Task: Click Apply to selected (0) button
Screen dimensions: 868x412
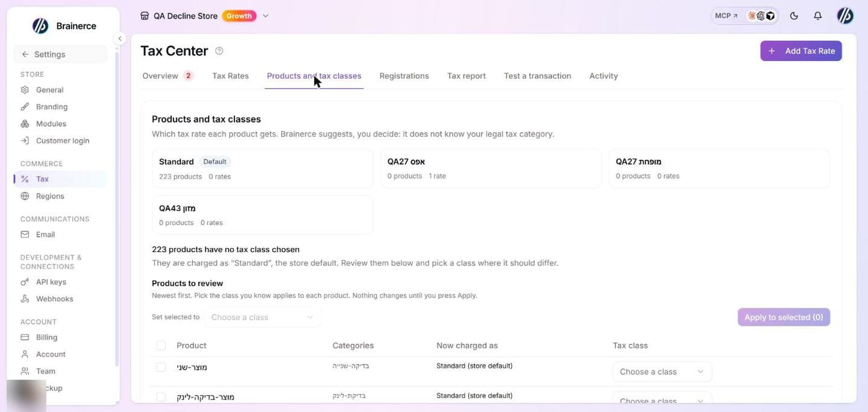Action: coord(784,317)
